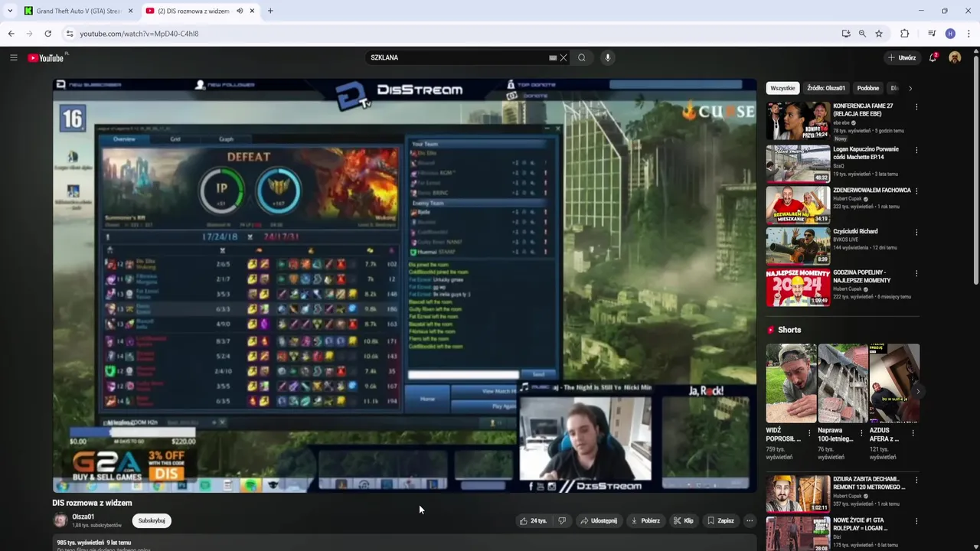Subscribe to Olsza01 via Subskrybuj

(152, 520)
